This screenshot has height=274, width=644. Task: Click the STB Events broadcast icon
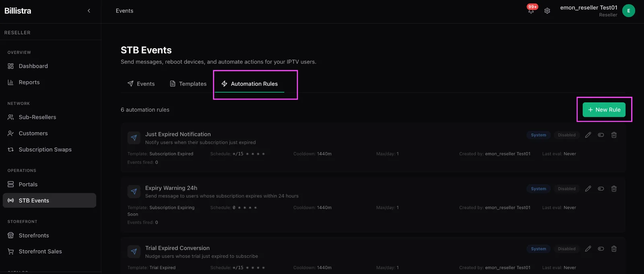click(11, 201)
